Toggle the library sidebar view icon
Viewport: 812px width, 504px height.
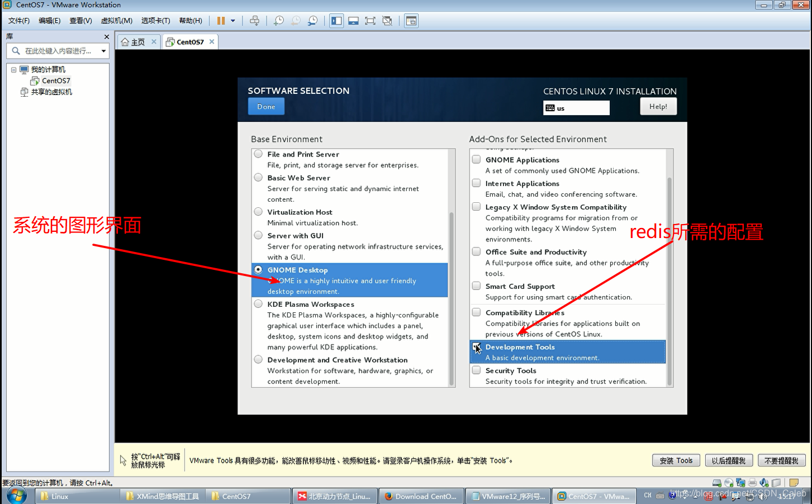click(x=336, y=21)
